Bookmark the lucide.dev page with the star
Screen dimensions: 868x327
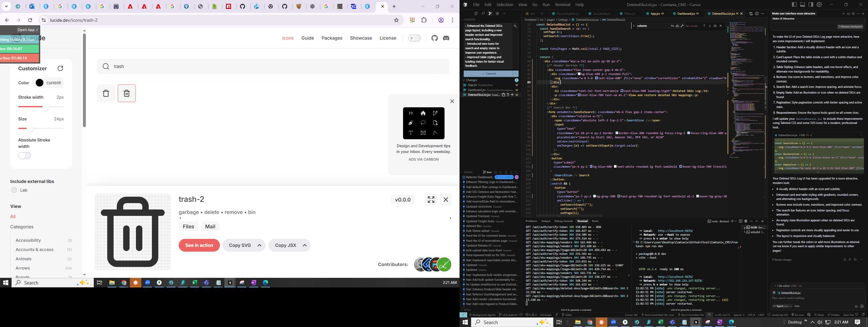coord(396,20)
